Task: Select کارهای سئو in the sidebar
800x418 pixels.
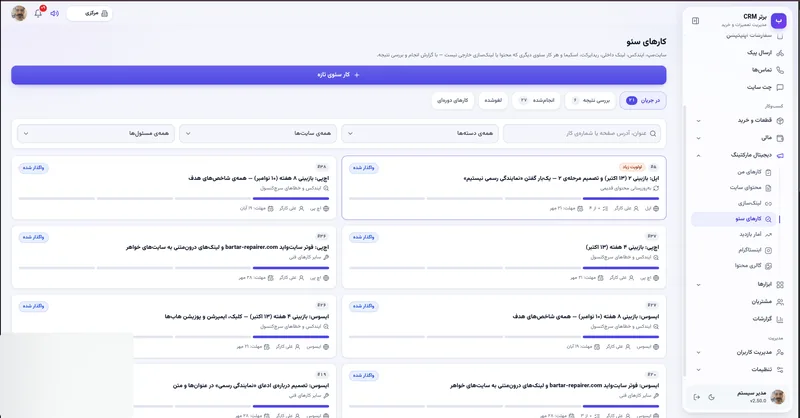Action: coord(733,219)
